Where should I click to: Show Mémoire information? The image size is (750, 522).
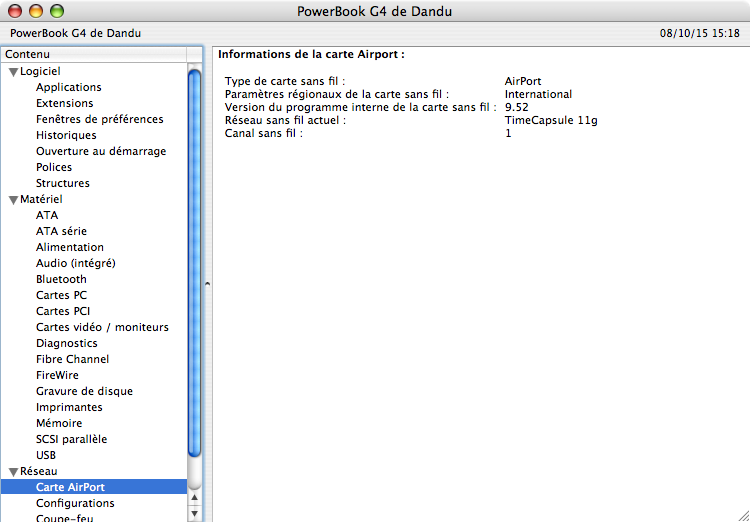pos(59,423)
